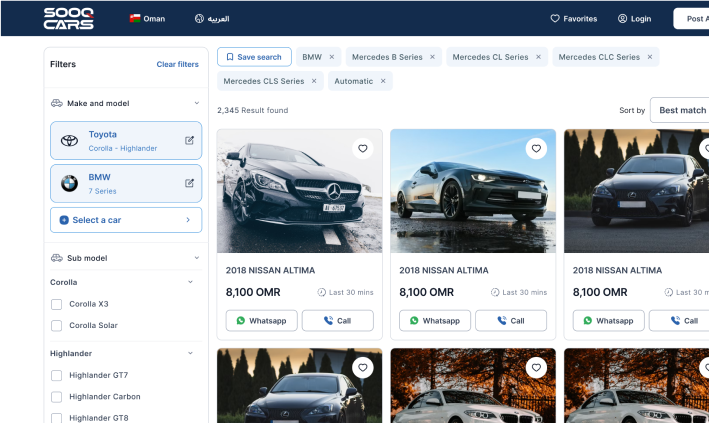
Task: Edit the Toyota Corolla - Highlander selection
Action: 189,140
